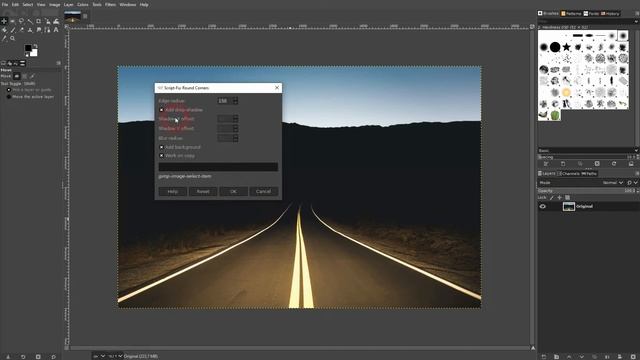The width and height of the screenshot is (640, 360).
Task: Select the Zoom magnifier tool
Action: [x=13, y=38]
